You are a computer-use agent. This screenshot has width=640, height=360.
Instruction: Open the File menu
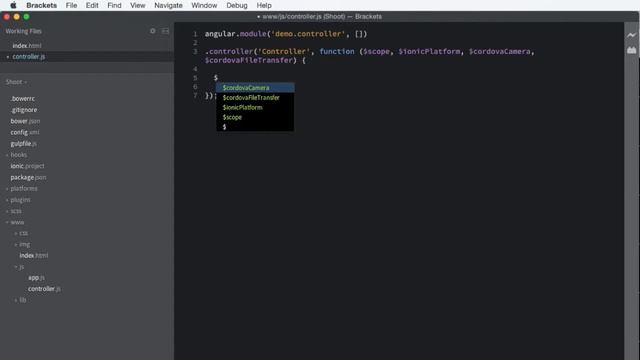coord(71,5)
